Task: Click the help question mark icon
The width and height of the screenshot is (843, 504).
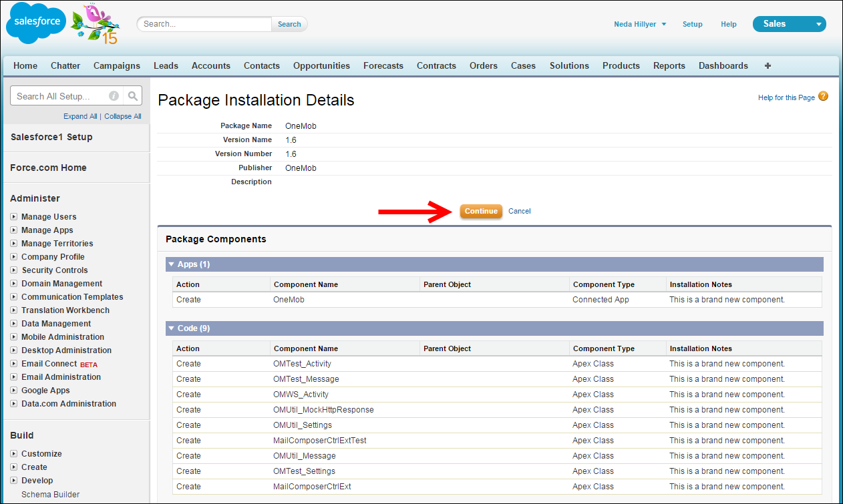Action: pos(823,96)
